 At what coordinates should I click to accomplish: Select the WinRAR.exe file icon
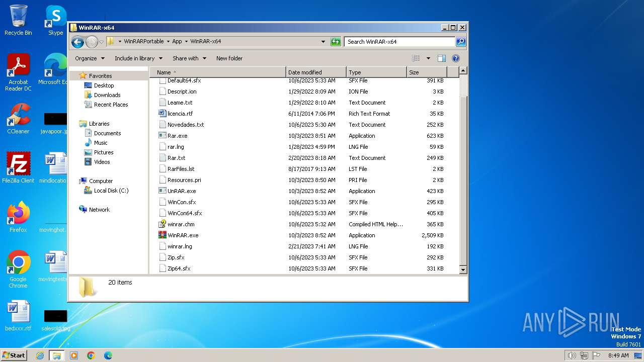163,235
